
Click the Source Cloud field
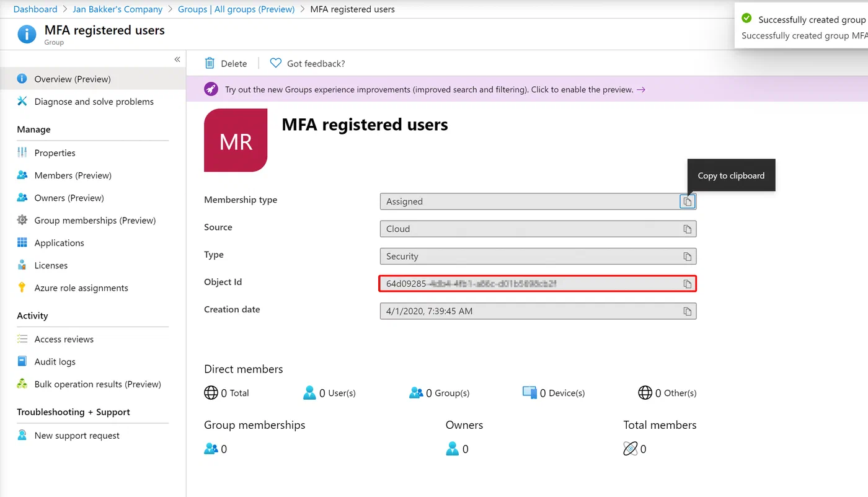(538, 229)
